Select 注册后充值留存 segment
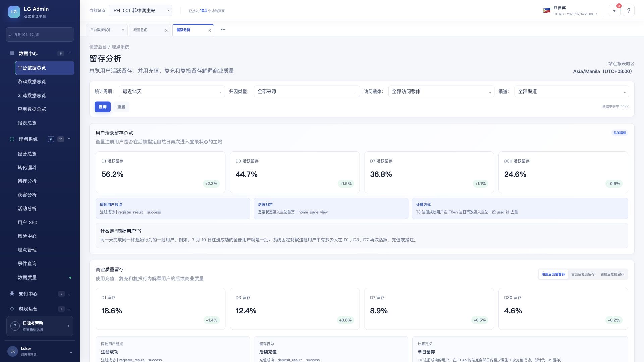 click(x=553, y=274)
